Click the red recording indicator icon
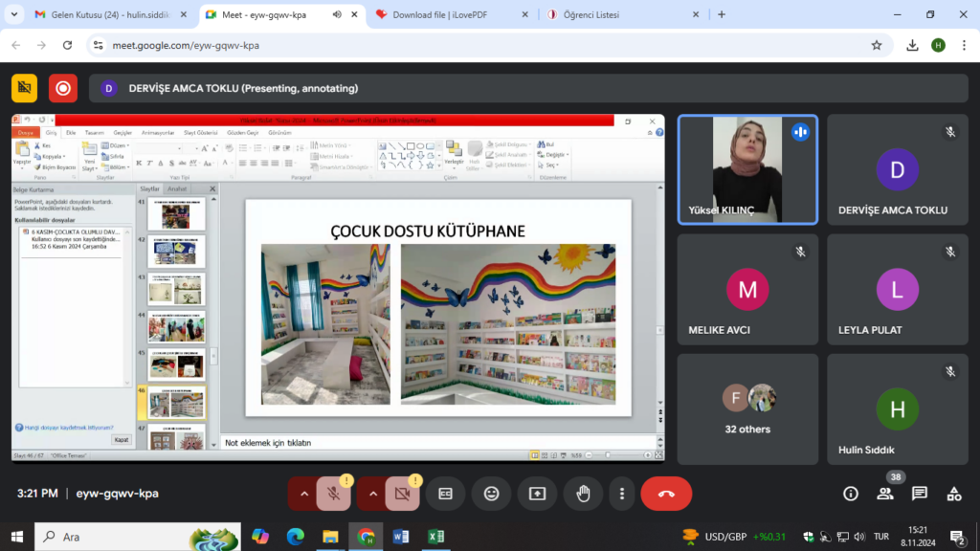 [x=63, y=88]
